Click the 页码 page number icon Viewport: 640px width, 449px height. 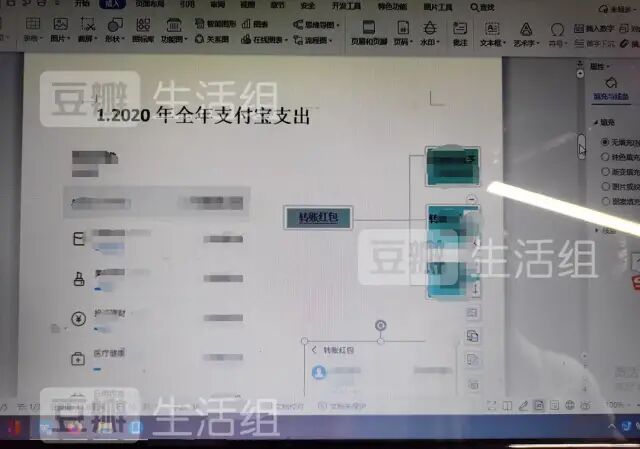[403, 28]
